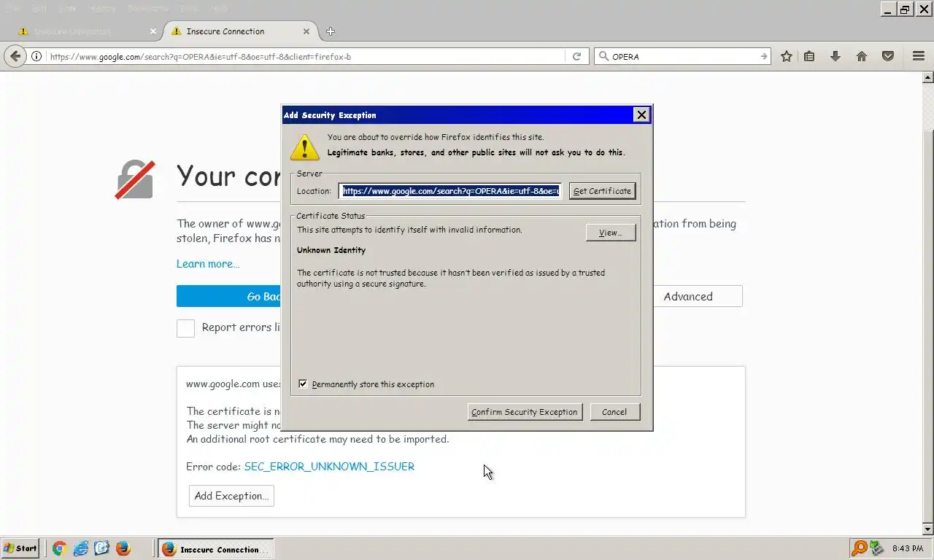The width and height of the screenshot is (934, 560).
Task: Select the Insecure Connection taskbar window button
Action: [216, 549]
